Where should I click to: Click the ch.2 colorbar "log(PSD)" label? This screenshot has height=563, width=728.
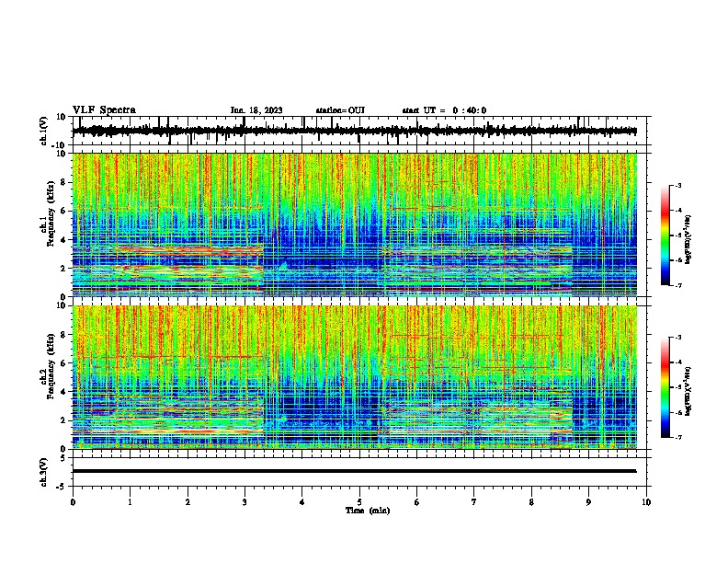coord(688,392)
